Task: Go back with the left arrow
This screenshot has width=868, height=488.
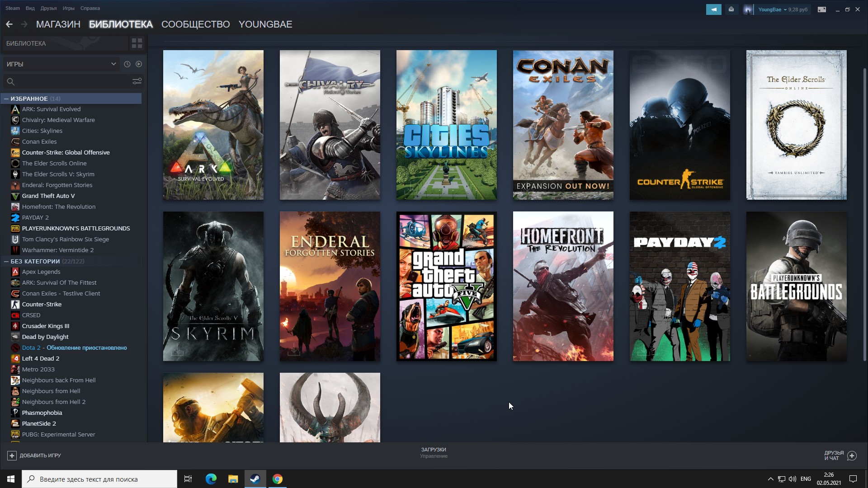Action: pos(9,24)
